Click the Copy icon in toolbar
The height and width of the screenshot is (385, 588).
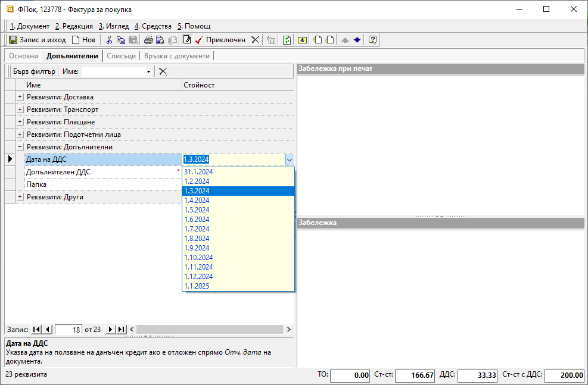click(x=121, y=40)
